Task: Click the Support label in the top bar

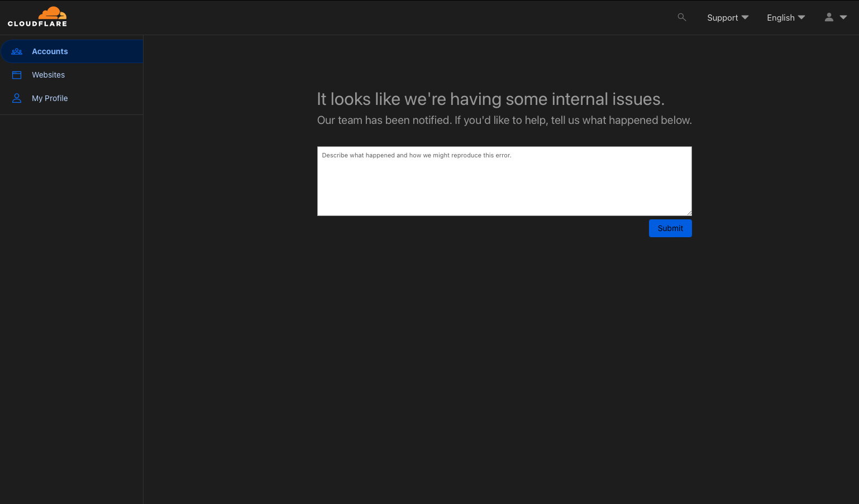Action: click(x=722, y=17)
